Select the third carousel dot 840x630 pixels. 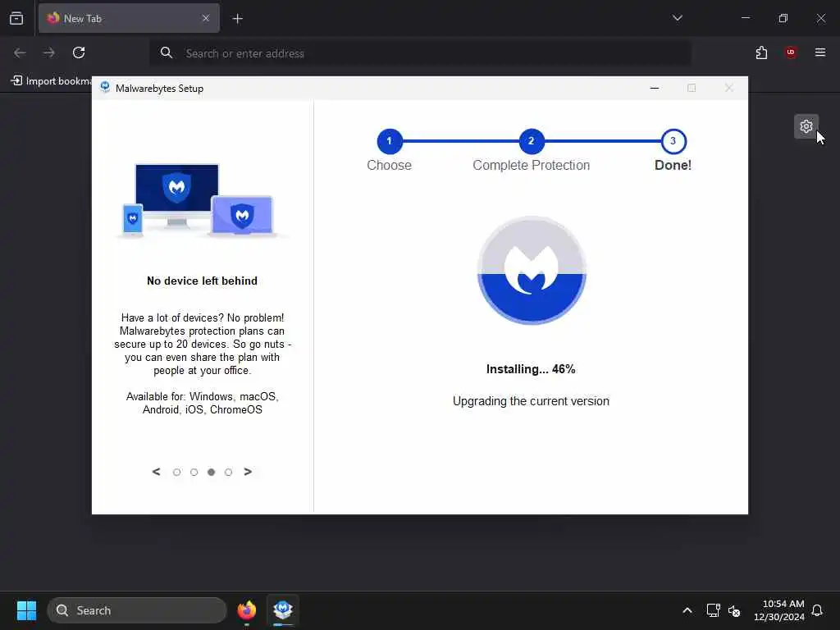tap(211, 472)
